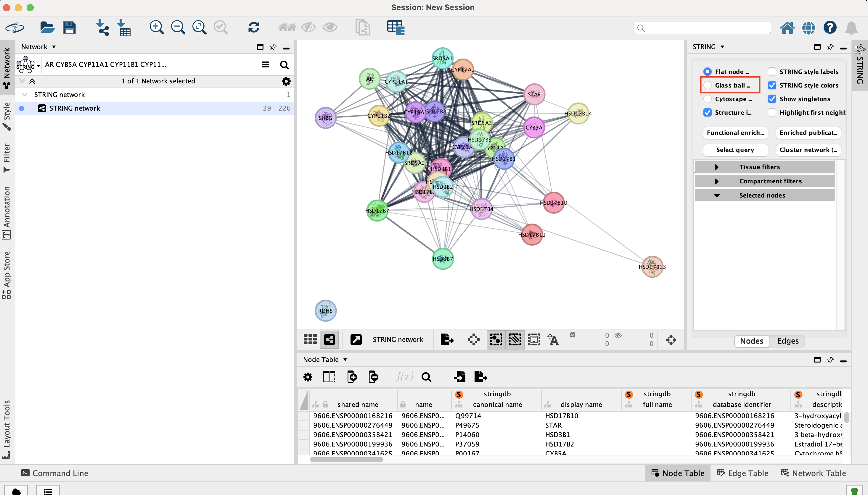This screenshot has height=495, width=868.
Task: Uncheck Show singletons checkbox
Action: click(x=772, y=99)
